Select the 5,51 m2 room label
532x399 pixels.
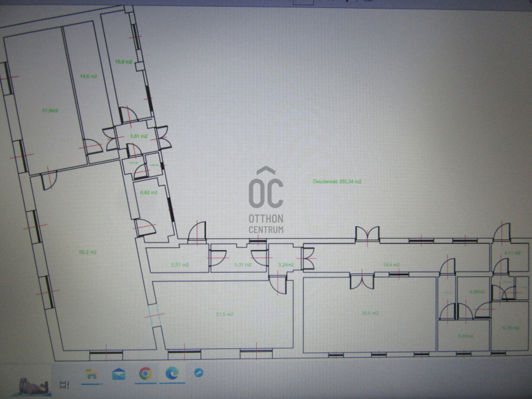pos(180,265)
